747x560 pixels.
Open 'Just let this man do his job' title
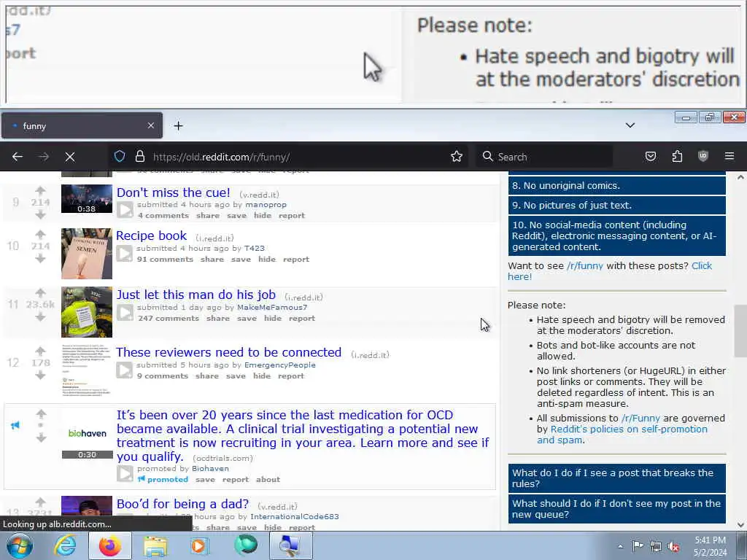tap(196, 295)
